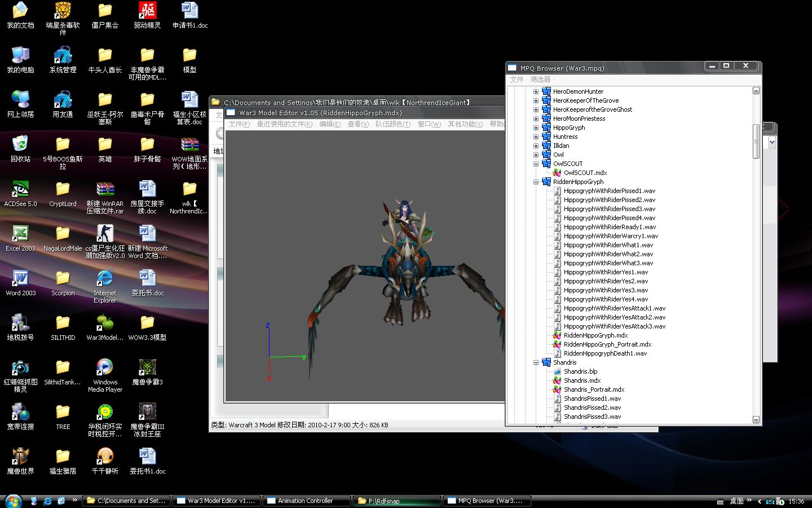
Task: Collapse the Shandris tree node
Action: [536, 362]
